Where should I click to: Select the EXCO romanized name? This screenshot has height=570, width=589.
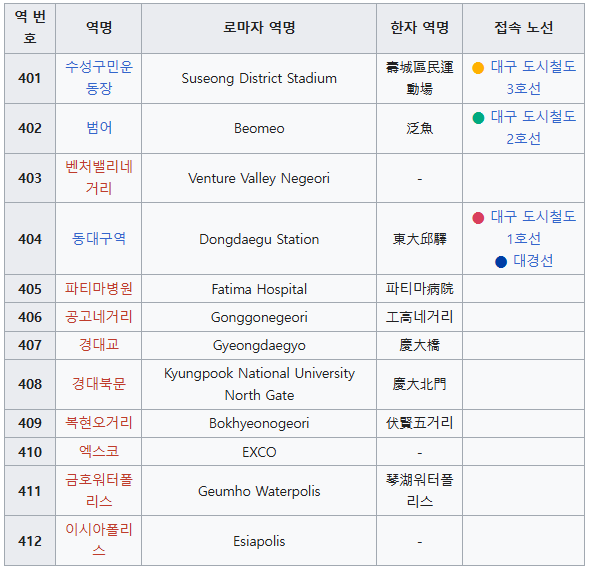[259, 452]
